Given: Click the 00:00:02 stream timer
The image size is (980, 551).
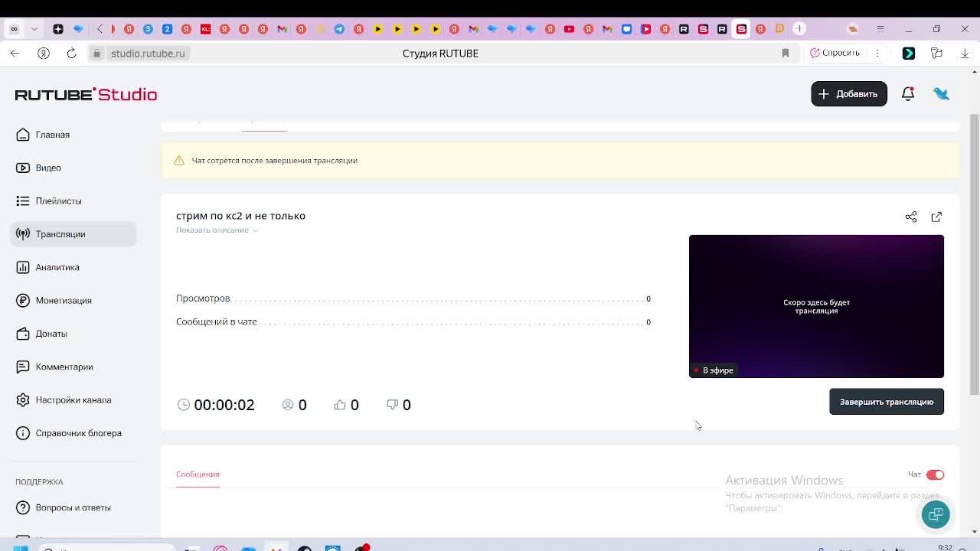Looking at the screenshot, I should [x=224, y=405].
